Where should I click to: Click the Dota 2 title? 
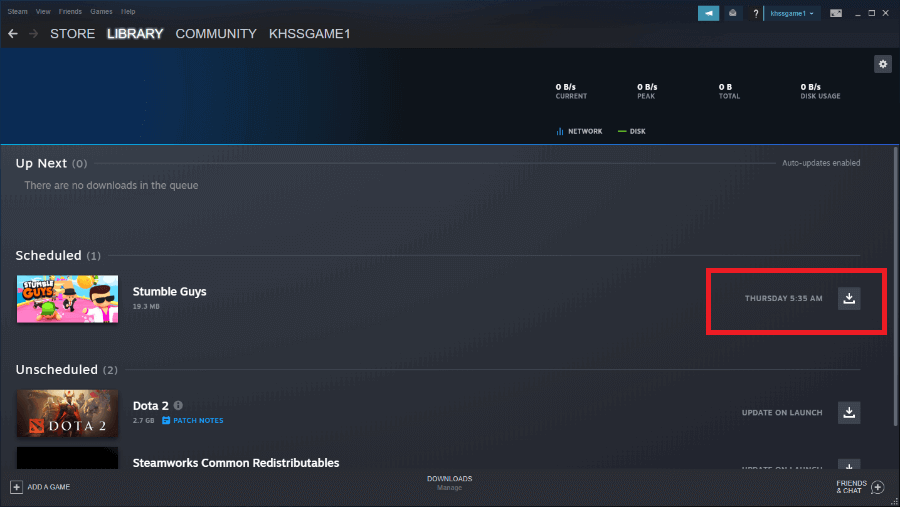pyautogui.click(x=150, y=405)
